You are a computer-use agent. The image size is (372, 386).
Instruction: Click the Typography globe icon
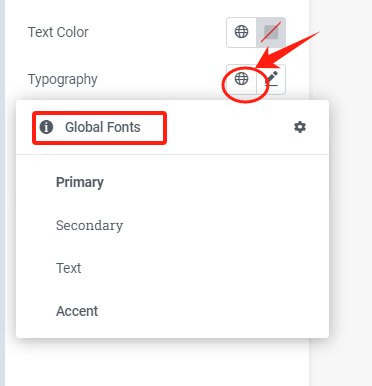241,79
